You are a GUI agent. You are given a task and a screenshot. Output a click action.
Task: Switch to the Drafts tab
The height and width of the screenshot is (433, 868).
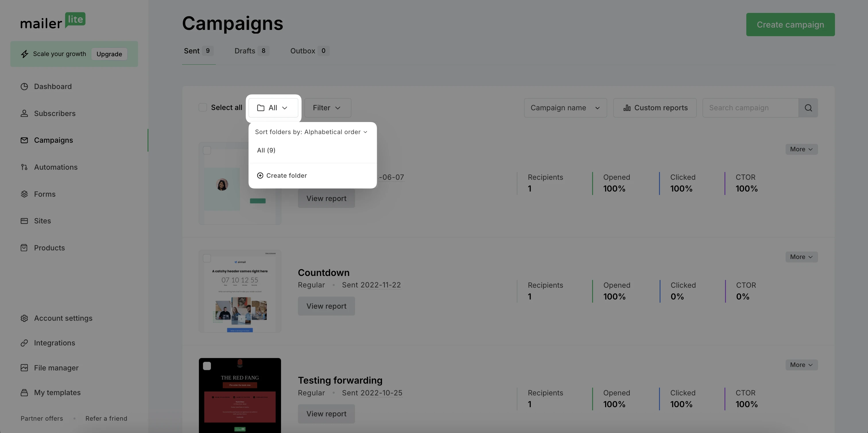pyautogui.click(x=251, y=51)
